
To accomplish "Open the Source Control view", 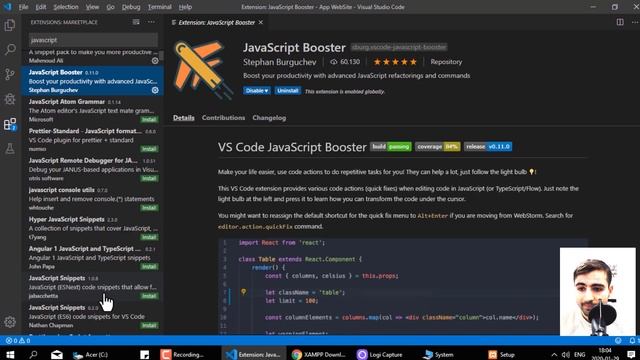I will (x=10, y=74).
